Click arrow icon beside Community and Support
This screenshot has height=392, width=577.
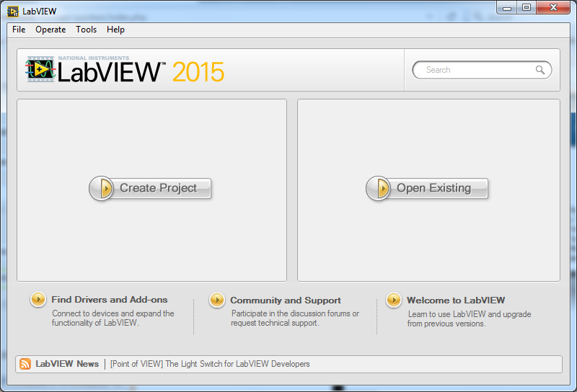click(x=217, y=300)
